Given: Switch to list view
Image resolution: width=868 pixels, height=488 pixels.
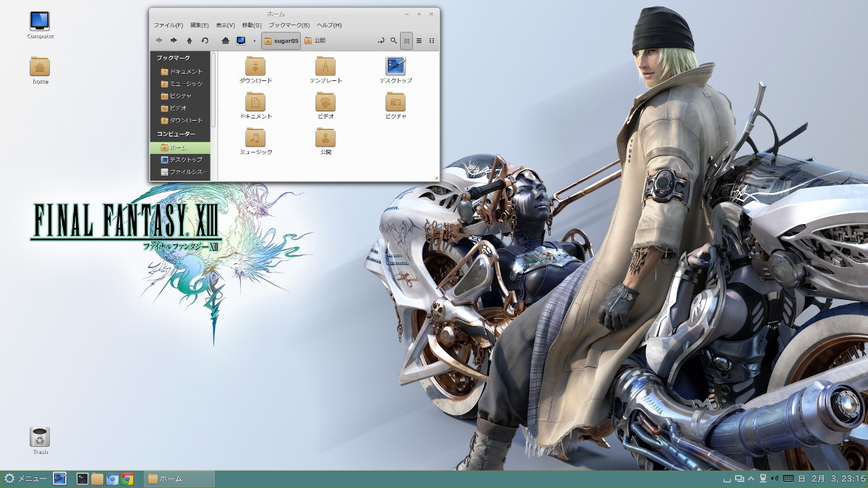Looking at the screenshot, I should (x=419, y=40).
